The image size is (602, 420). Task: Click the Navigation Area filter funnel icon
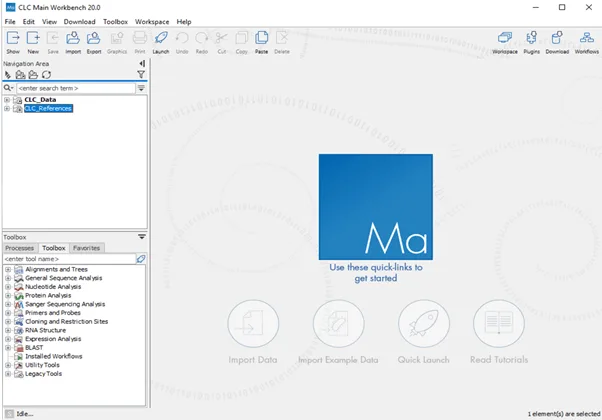click(141, 74)
